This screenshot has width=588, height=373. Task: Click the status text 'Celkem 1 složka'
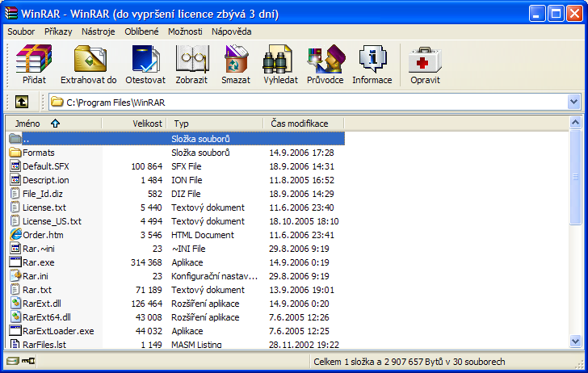tap(342, 362)
